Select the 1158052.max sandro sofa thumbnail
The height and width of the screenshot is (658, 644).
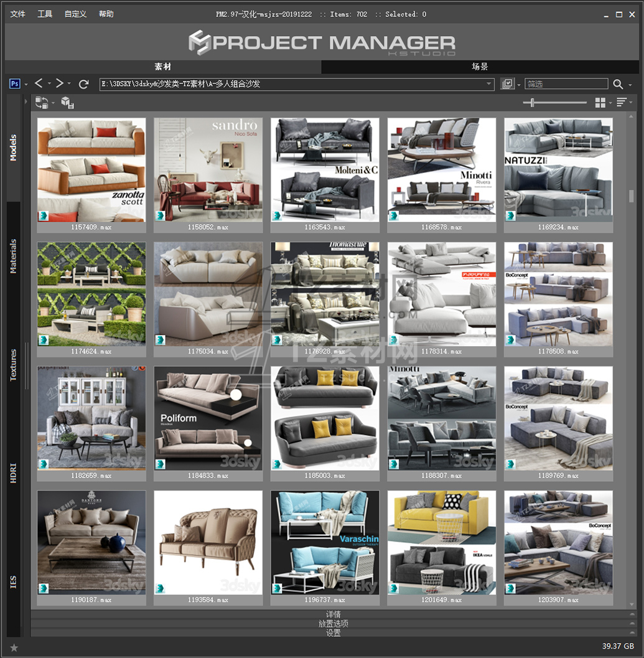tap(208, 170)
